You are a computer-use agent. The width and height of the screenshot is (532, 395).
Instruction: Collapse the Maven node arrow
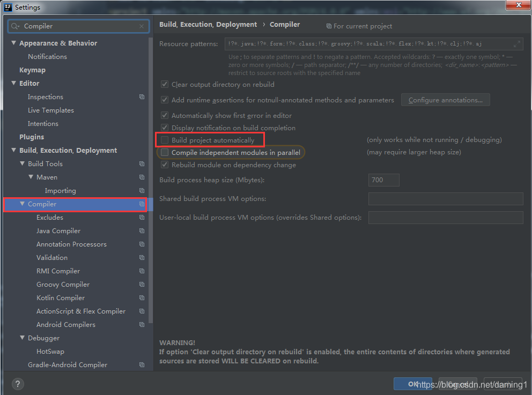pyautogui.click(x=31, y=177)
